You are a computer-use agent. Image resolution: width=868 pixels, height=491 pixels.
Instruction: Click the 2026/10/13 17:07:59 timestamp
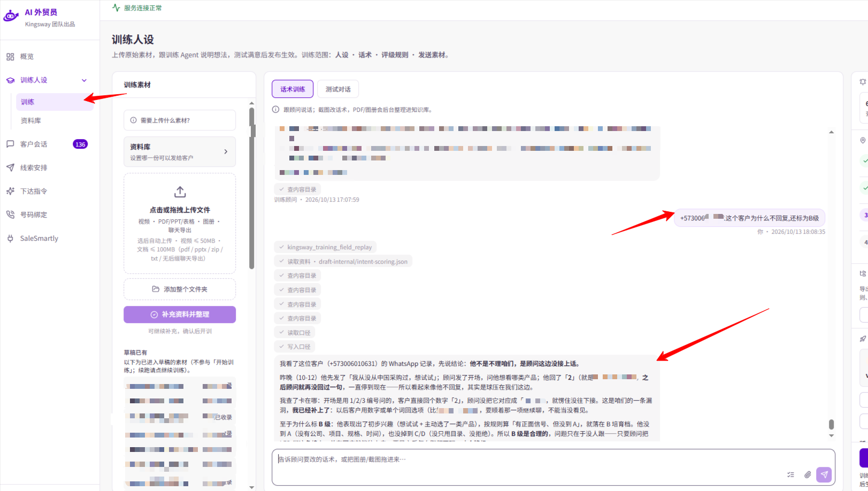(332, 200)
